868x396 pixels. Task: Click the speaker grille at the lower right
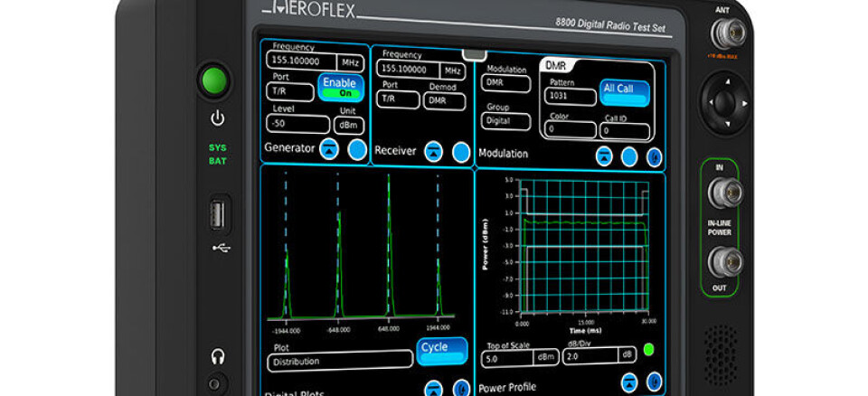(721, 355)
